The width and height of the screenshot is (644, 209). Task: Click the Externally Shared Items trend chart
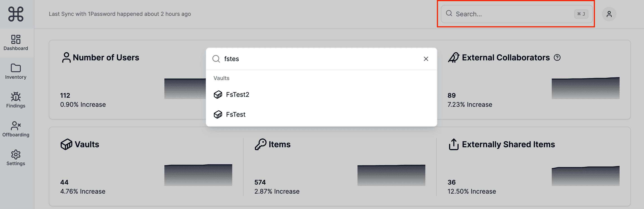[585, 176]
